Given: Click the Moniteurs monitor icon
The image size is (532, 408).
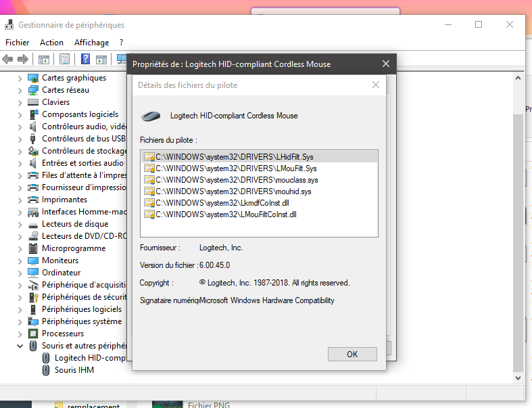Looking at the screenshot, I should (x=33, y=261).
